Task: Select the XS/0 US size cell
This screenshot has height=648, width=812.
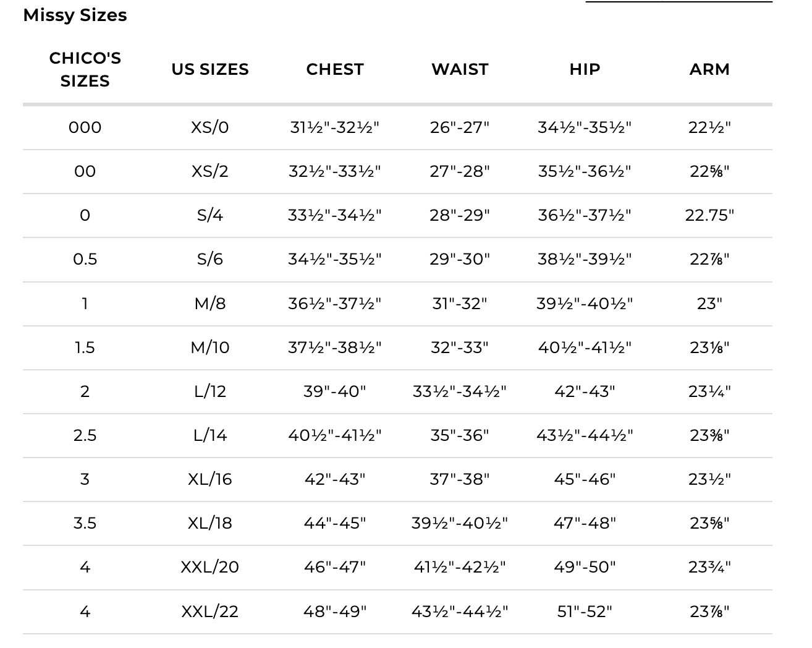Action: [x=210, y=127]
